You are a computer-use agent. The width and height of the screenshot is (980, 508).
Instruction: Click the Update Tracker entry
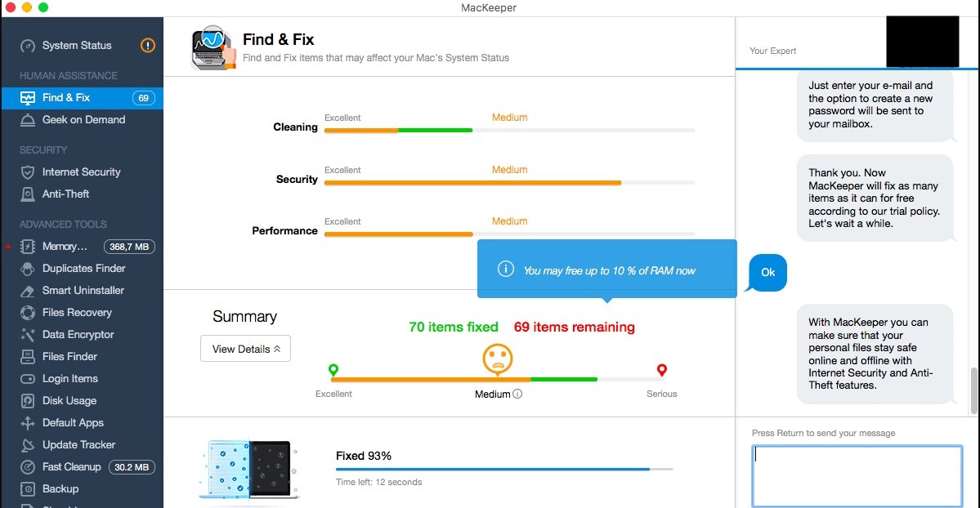pyautogui.click(x=78, y=445)
